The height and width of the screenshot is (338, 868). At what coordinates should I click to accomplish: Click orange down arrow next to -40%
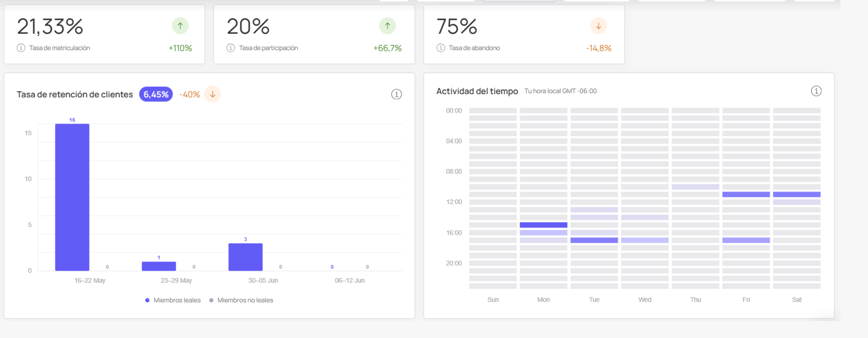tap(213, 94)
